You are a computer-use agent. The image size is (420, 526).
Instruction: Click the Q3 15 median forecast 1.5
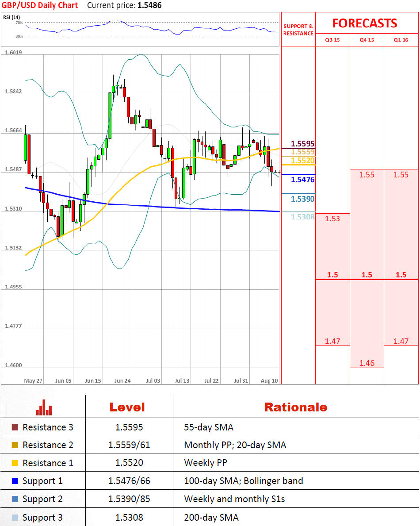(x=332, y=275)
